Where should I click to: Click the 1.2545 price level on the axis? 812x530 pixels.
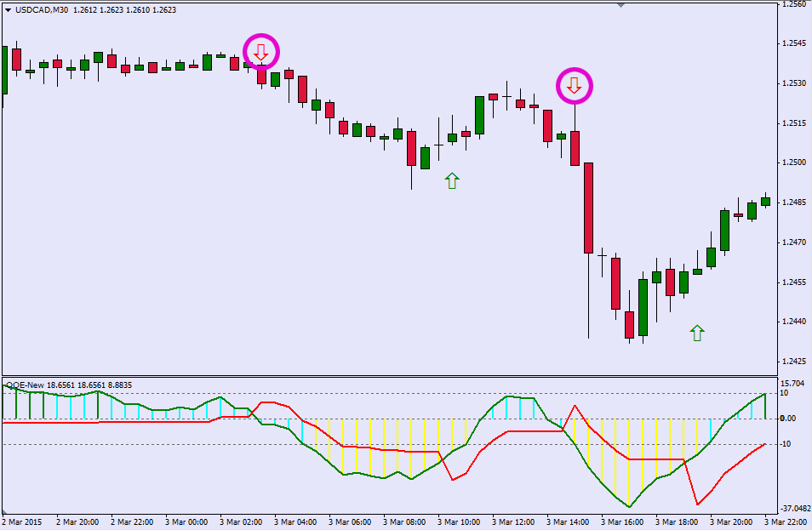(x=794, y=43)
